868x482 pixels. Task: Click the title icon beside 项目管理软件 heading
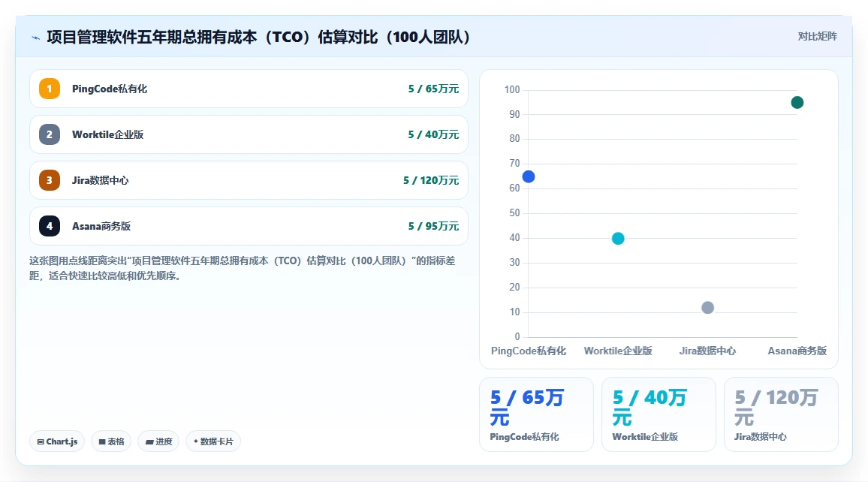pyautogui.click(x=36, y=38)
